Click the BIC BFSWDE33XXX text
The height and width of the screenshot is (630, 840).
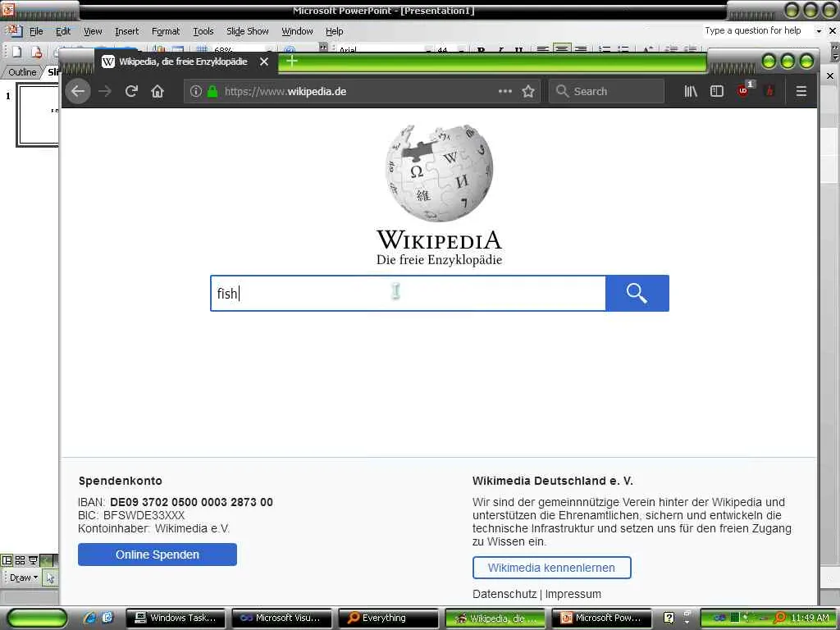(131, 515)
